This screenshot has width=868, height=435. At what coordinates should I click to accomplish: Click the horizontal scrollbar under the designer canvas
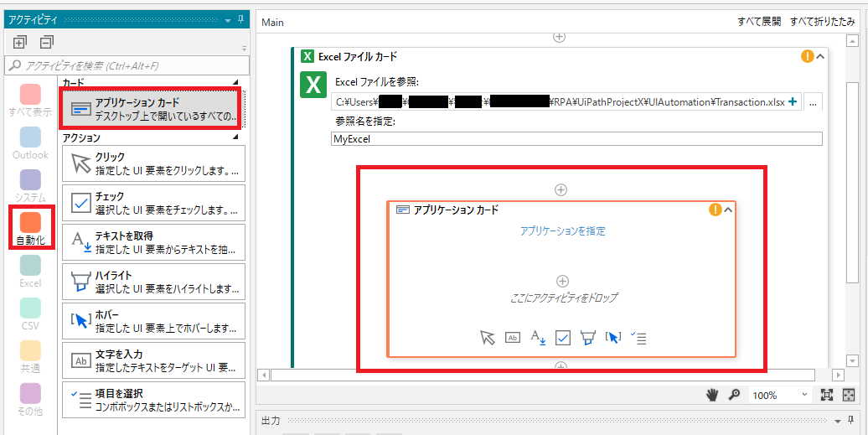tap(545, 375)
